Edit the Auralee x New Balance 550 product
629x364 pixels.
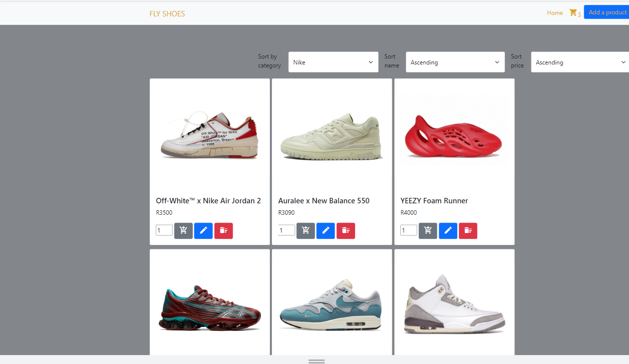[325, 231]
